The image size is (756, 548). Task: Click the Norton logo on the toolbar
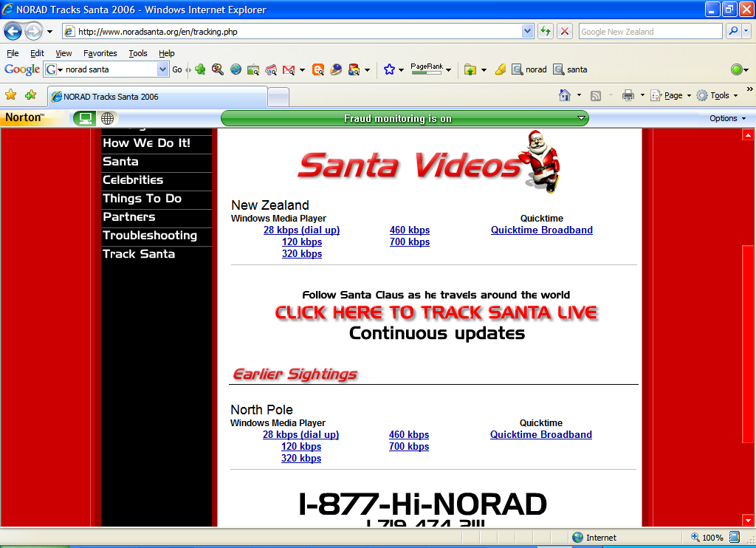25,117
